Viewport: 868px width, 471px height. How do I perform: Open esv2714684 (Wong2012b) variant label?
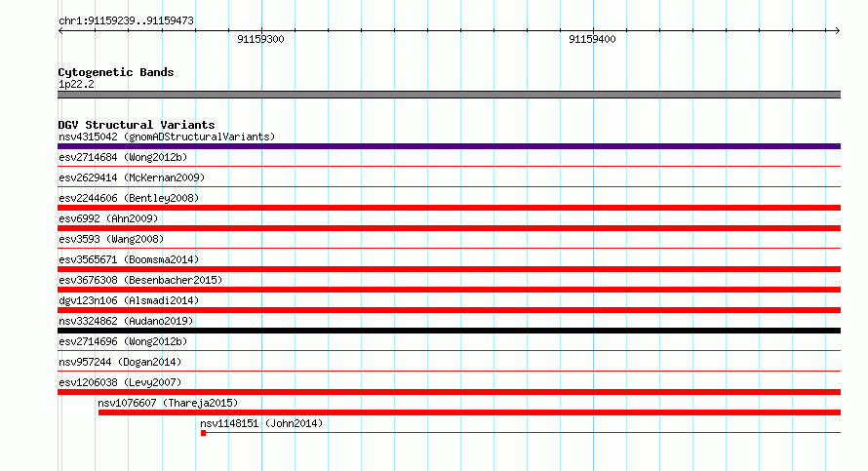[123, 157]
